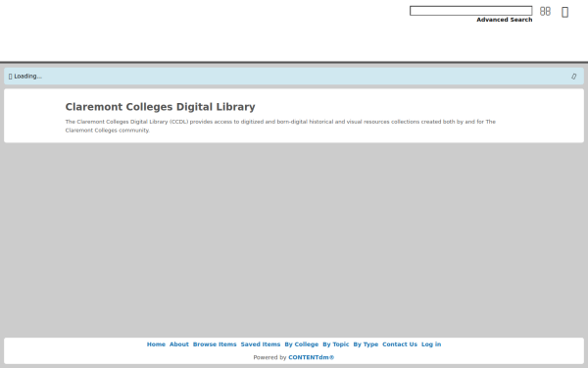The image size is (588, 368).
Task: Browse collections By Type
Action: point(366,344)
